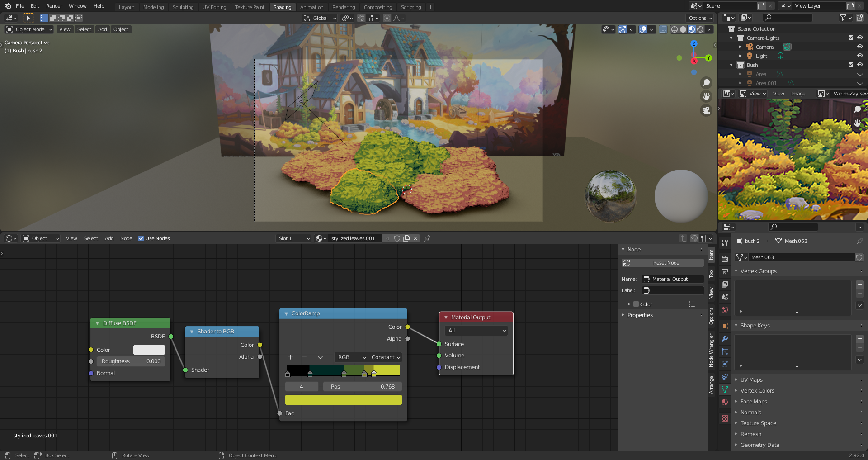Open the Slot 1 material slot dropdown
Image resolution: width=868 pixels, height=460 pixels.
pos(294,238)
